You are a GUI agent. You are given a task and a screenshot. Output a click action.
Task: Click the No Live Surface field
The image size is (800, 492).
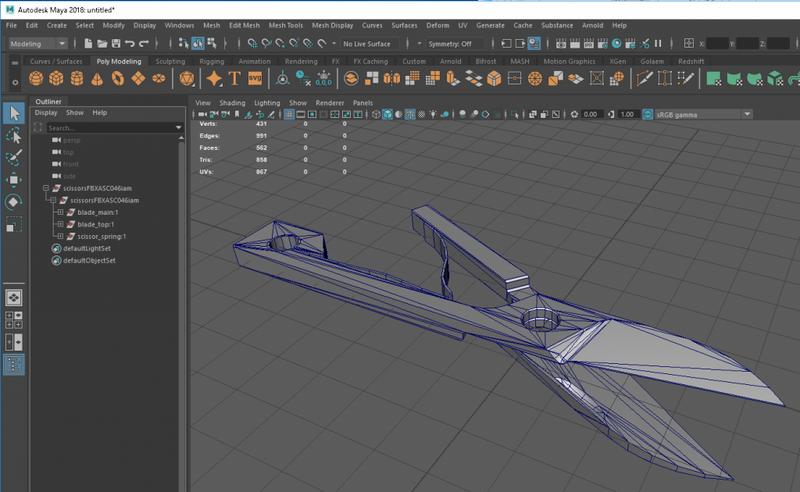pos(370,44)
